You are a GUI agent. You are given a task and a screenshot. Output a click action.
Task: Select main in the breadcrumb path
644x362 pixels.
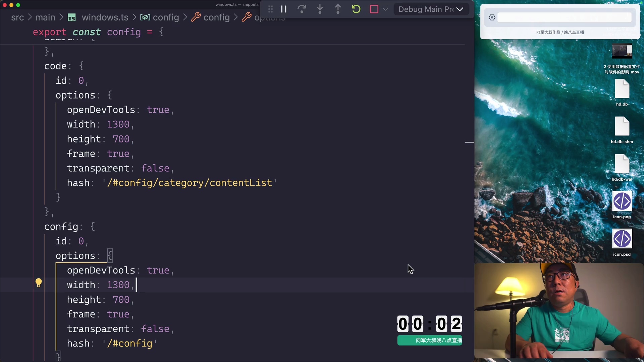tap(45, 17)
